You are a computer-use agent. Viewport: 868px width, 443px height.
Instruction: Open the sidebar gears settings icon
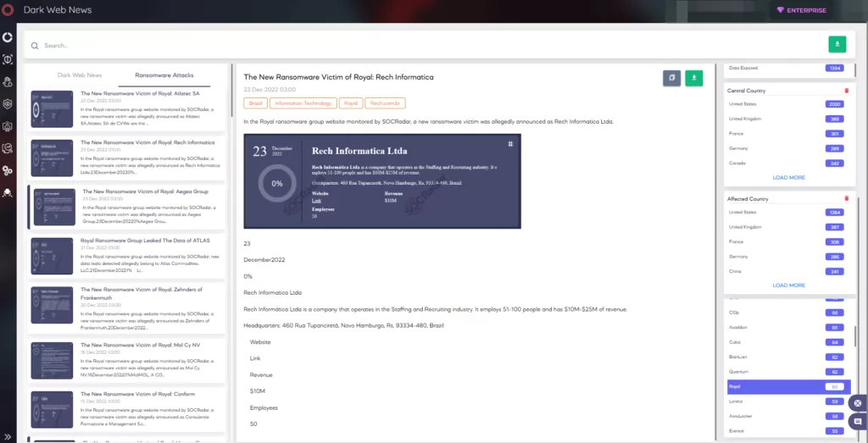pos(8,170)
